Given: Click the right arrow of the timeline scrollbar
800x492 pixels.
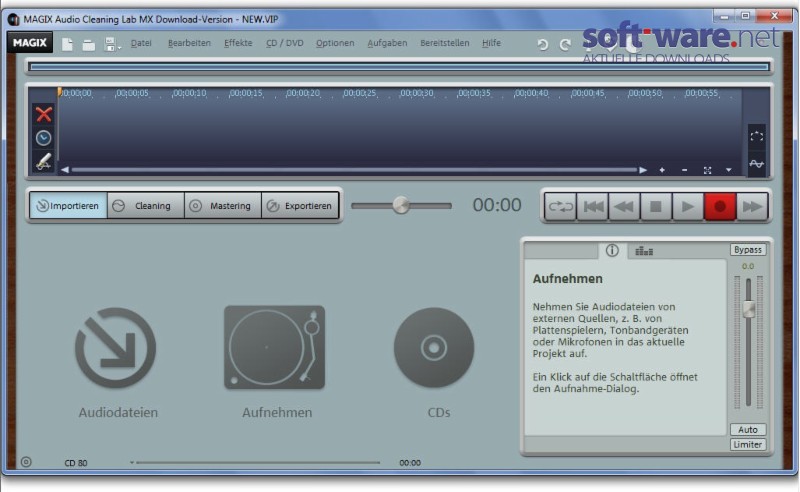Looking at the screenshot, I should pos(643,170).
